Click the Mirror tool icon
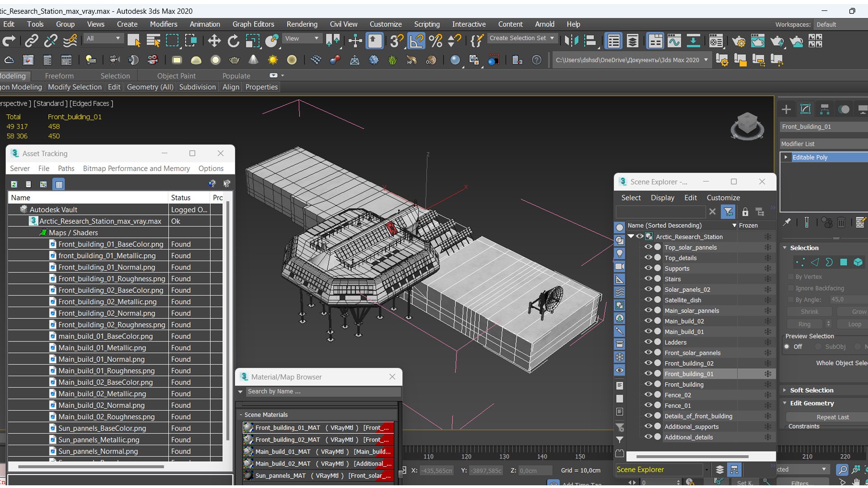Viewport: 868px width, 488px height. tap(571, 41)
